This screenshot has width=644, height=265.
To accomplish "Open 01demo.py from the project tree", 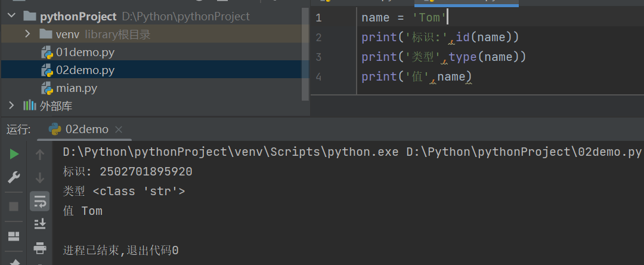I will coord(85,52).
